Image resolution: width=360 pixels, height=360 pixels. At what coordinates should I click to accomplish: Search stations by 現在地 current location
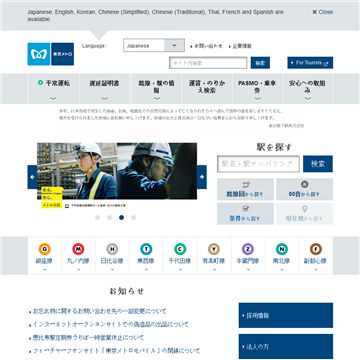click(x=304, y=214)
